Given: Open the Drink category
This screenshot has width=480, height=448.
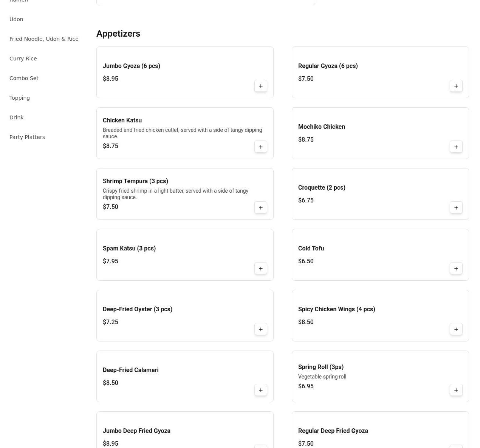Looking at the screenshot, I should pos(16,117).
